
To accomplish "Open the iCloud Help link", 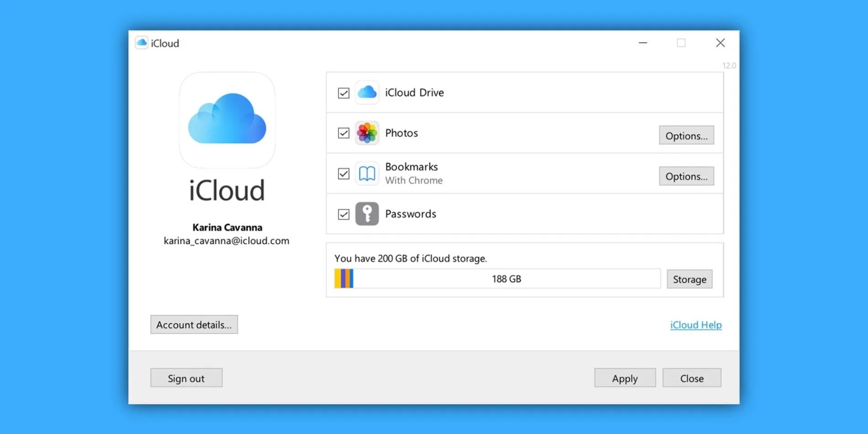I will click(696, 325).
